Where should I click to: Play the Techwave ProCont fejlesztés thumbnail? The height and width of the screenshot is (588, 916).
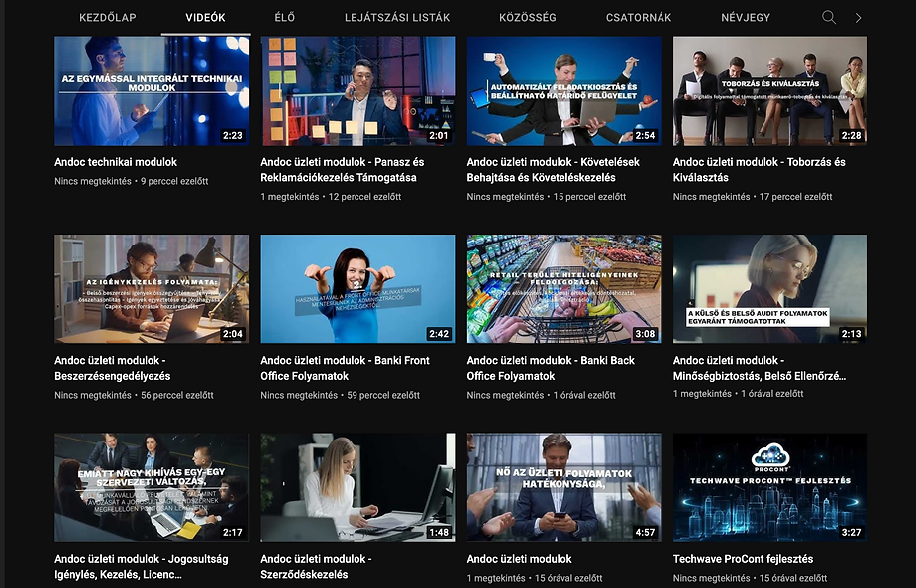point(769,487)
